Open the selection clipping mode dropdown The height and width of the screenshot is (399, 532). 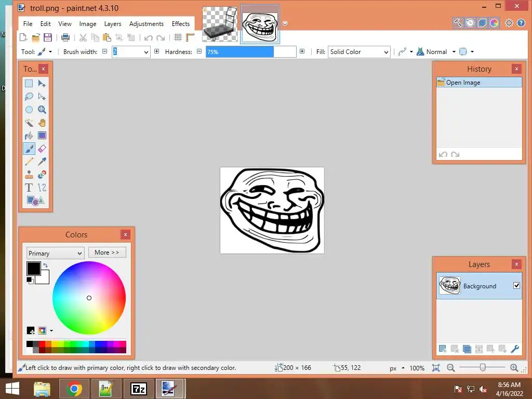click(x=472, y=52)
